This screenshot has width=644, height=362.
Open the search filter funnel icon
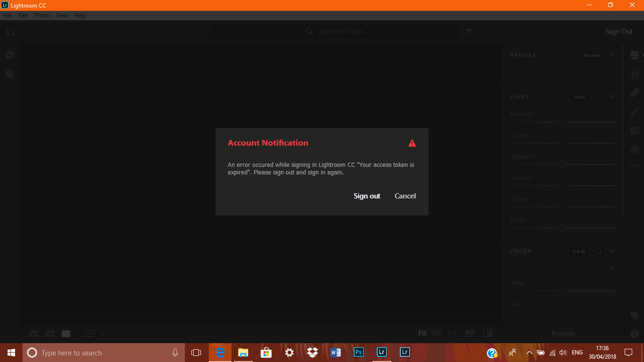click(470, 32)
